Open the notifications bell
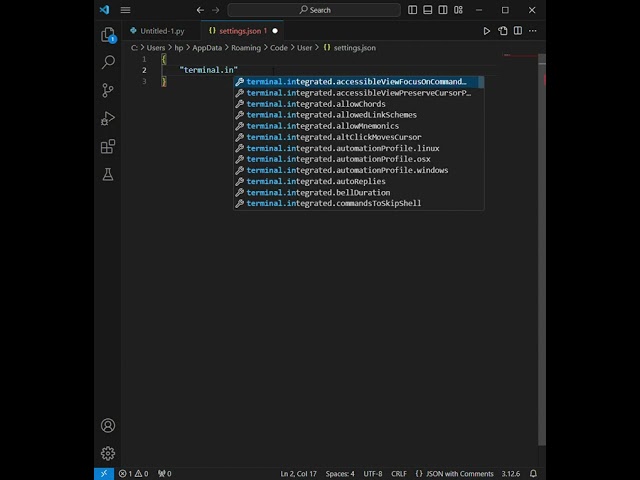The height and width of the screenshot is (480, 640). coord(533,473)
